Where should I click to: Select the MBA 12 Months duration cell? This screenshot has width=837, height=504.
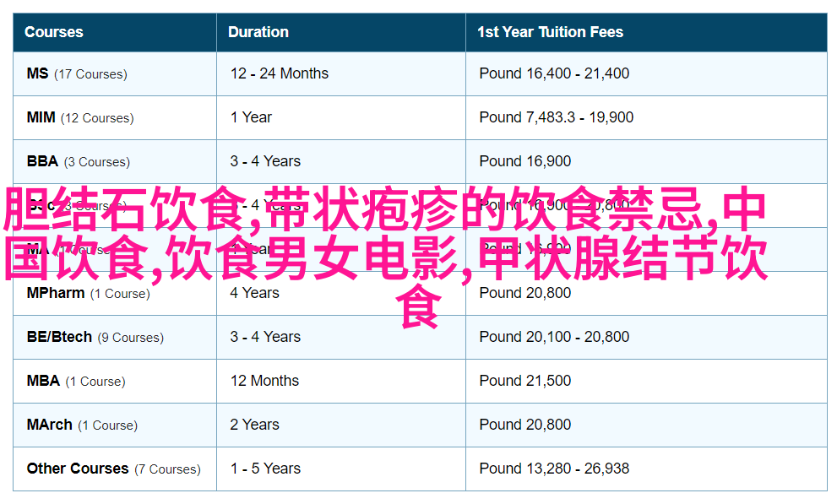tap(264, 381)
